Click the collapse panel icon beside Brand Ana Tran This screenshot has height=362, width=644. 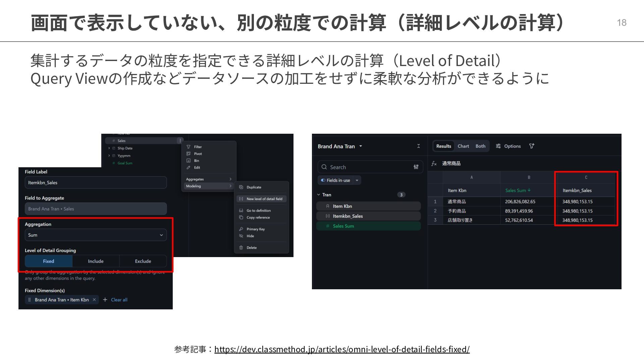pos(418,146)
